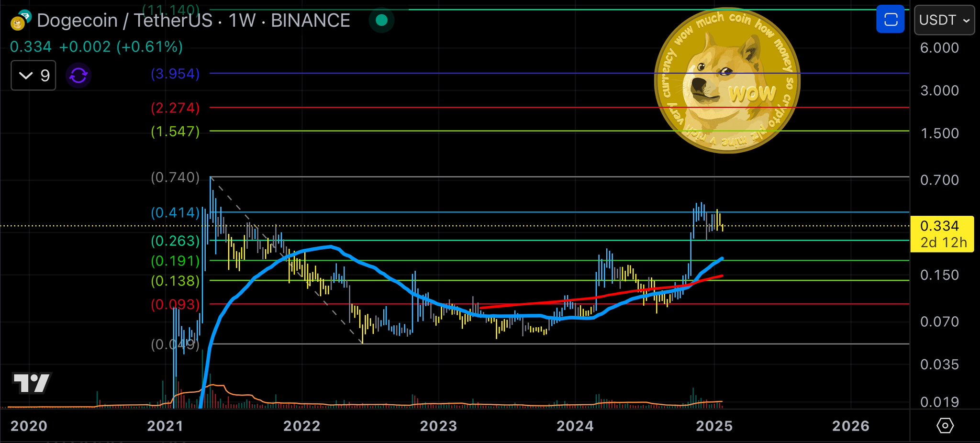Image resolution: width=980 pixels, height=443 pixels.
Task: Select the 1.547 green level label
Action: (175, 131)
